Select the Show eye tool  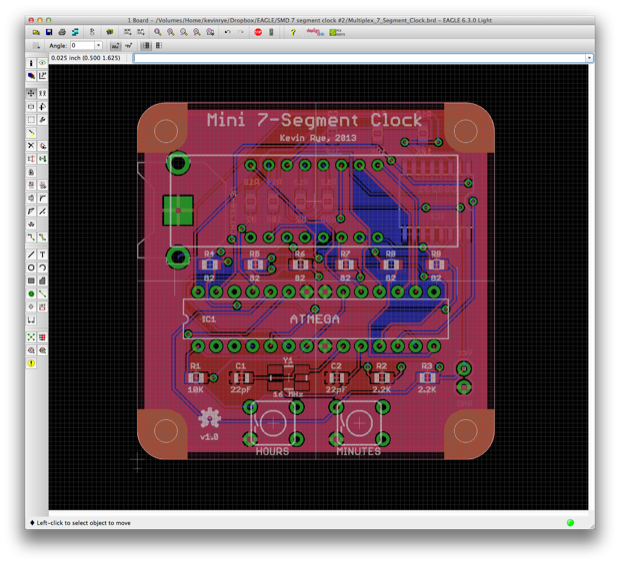point(42,63)
